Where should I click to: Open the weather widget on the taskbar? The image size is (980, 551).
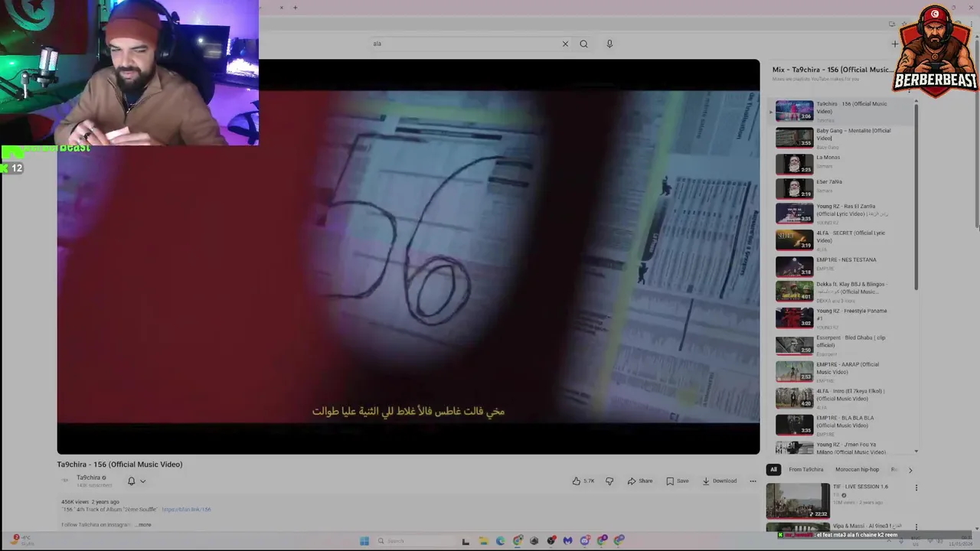pos(23,540)
